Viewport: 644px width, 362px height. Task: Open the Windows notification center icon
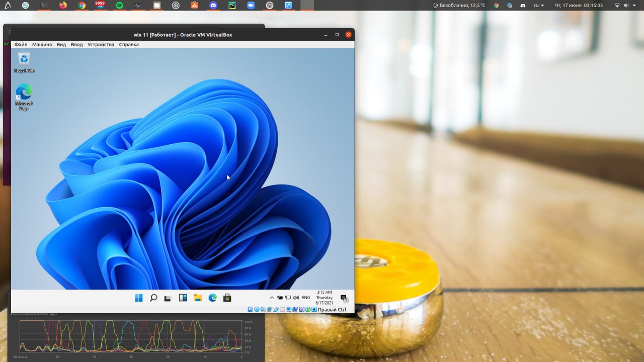pos(344,298)
